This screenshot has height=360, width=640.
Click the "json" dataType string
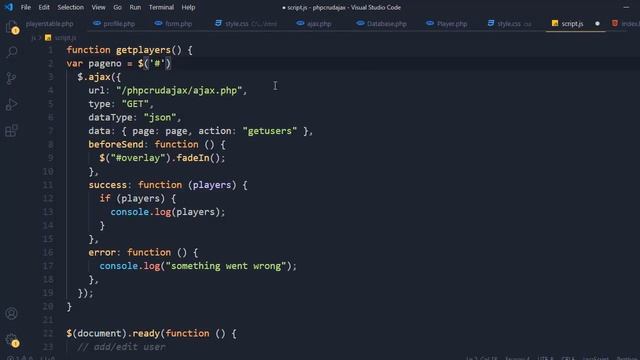point(160,117)
